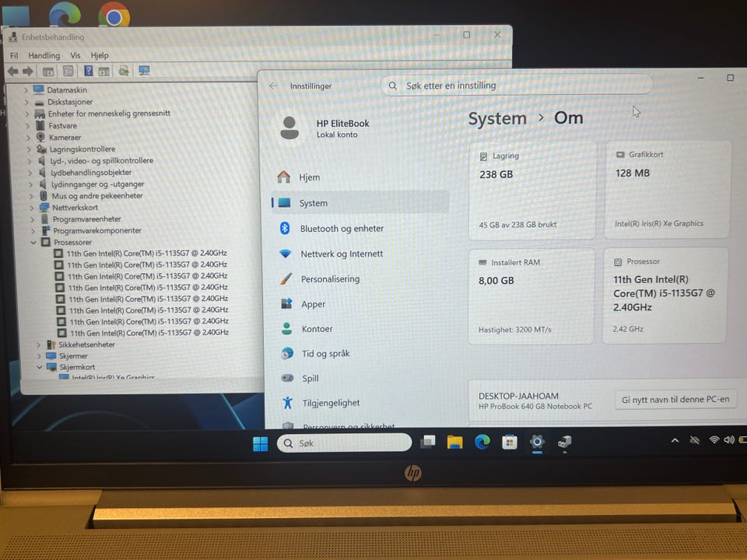Click the Windows Start button on taskbar
This screenshot has width=747, height=560.
click(x=260, y=443)
